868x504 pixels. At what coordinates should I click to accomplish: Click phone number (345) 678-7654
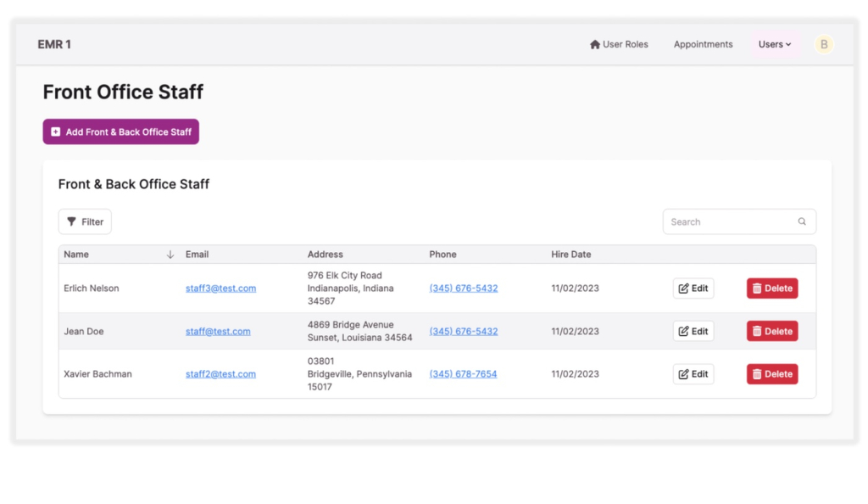point(463,374)
